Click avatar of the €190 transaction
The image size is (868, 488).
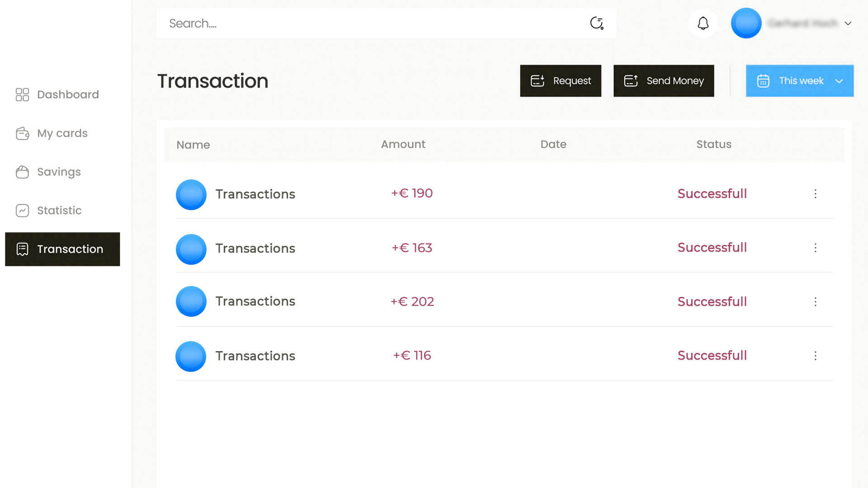pos(191,195)
